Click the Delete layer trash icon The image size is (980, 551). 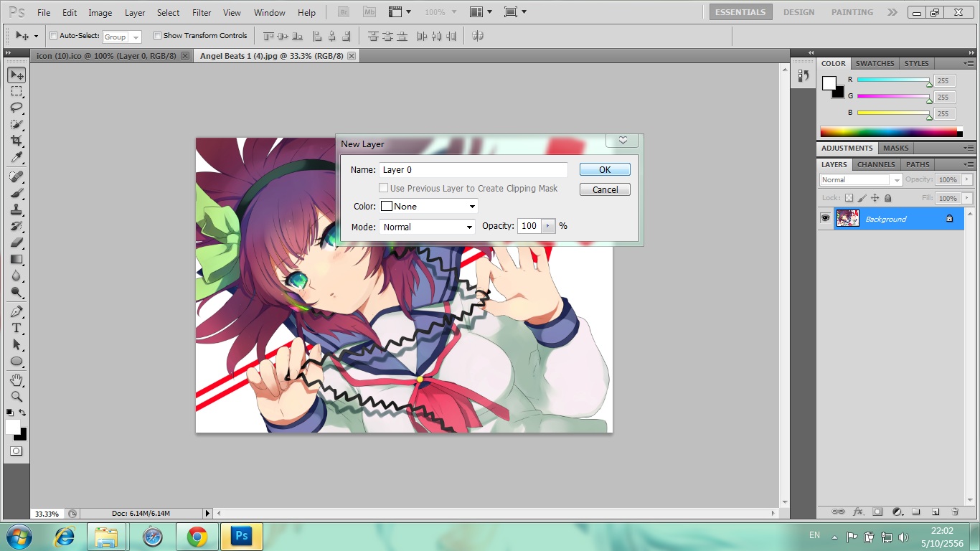pos(955,512)
